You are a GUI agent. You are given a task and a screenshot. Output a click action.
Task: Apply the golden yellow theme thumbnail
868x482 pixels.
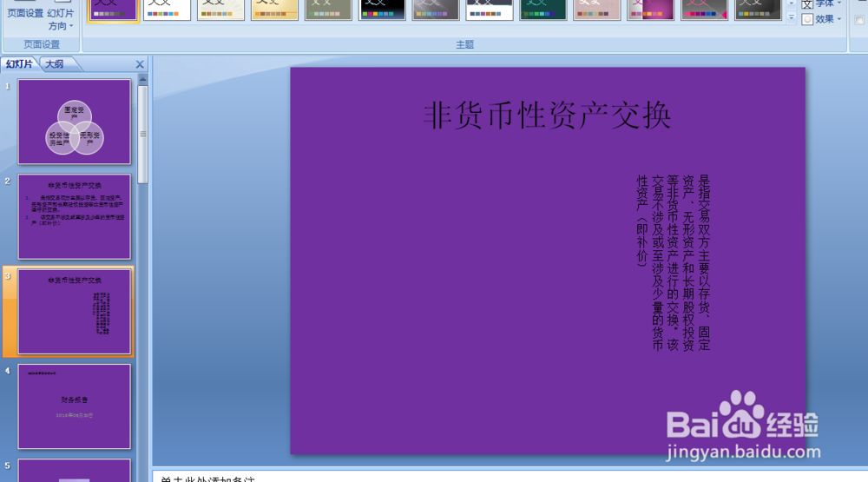(x=274, y=10)
